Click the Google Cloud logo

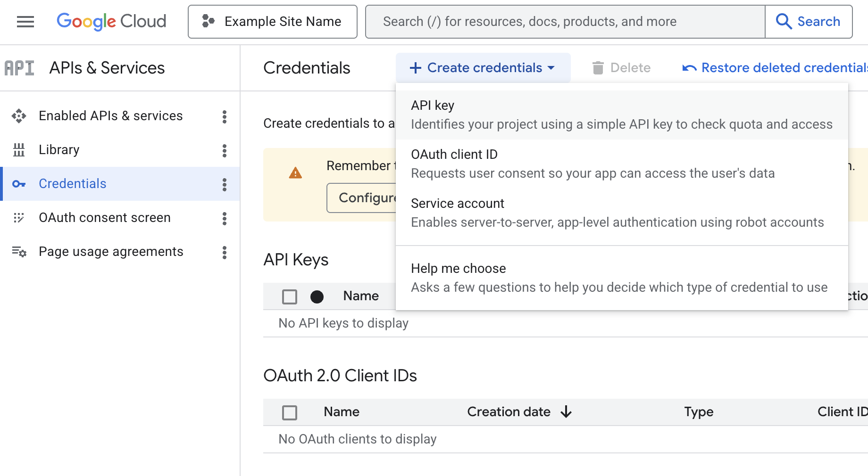coord(111,22)
